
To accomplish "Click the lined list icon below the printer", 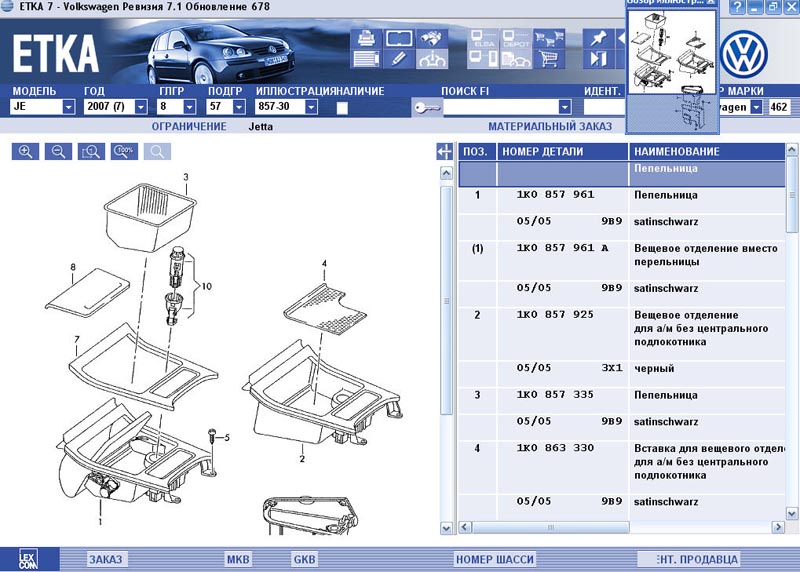I will pyautogui.click(x=366, y=59).
